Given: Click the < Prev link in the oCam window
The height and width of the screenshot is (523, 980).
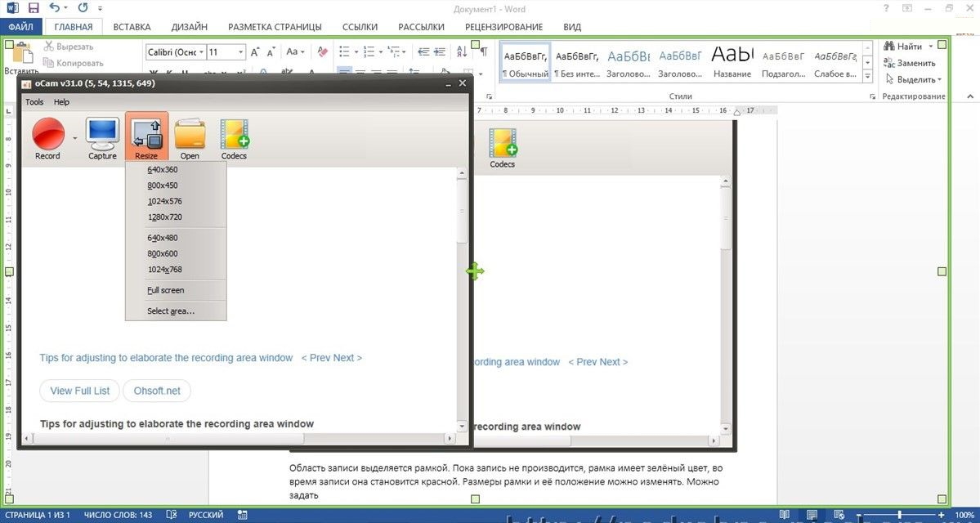Looking at the screenshot, I should click(x=315, y=358).
